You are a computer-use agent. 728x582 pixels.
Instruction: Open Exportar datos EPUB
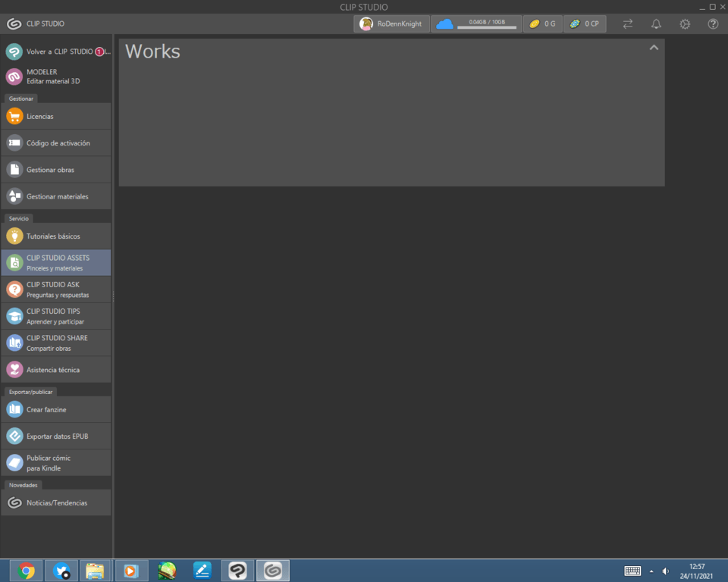coord(56,436)
